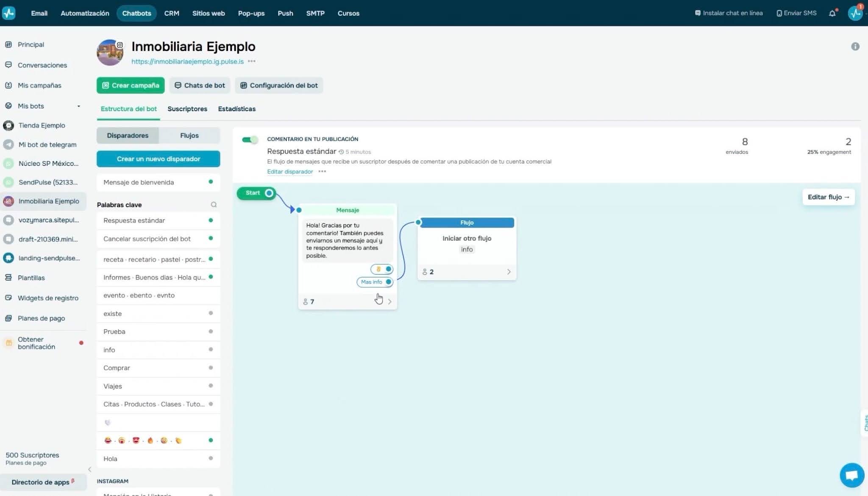Click the vozymarca.sitepul... chat icon
The image size is (868, 496).
click(8, 220)
